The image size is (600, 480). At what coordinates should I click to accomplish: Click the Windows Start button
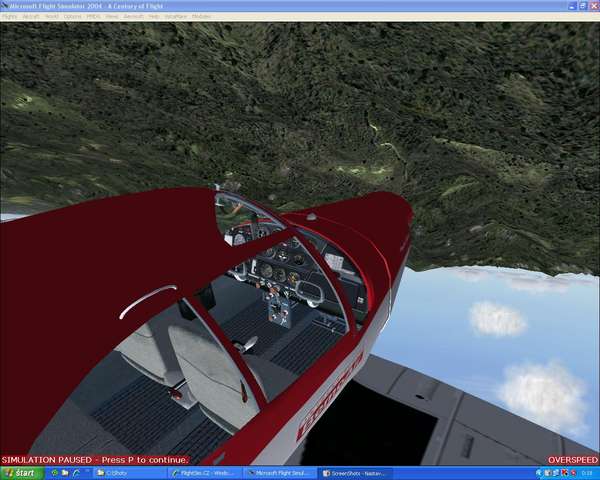coord(22,473)
